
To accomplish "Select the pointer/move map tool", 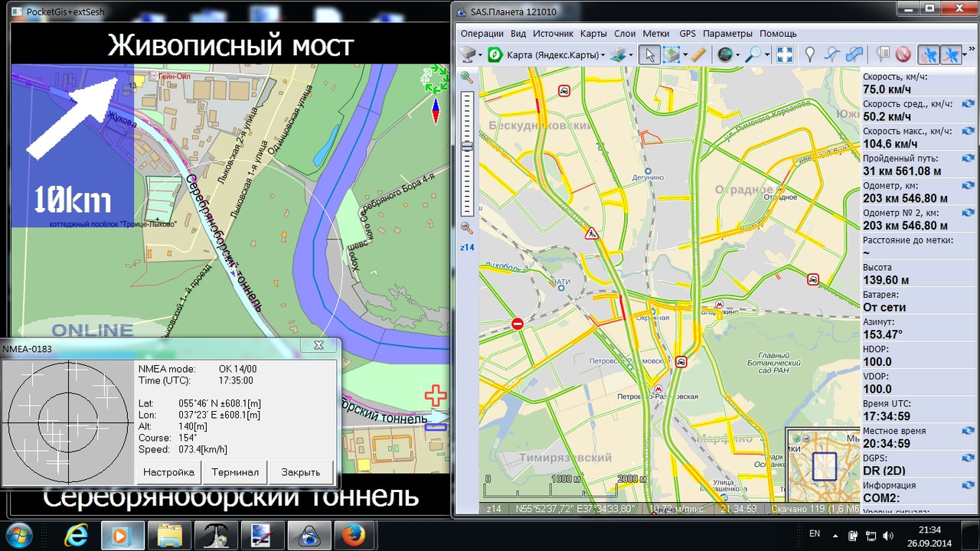I will pyautogui.click(x=649, y=55).
